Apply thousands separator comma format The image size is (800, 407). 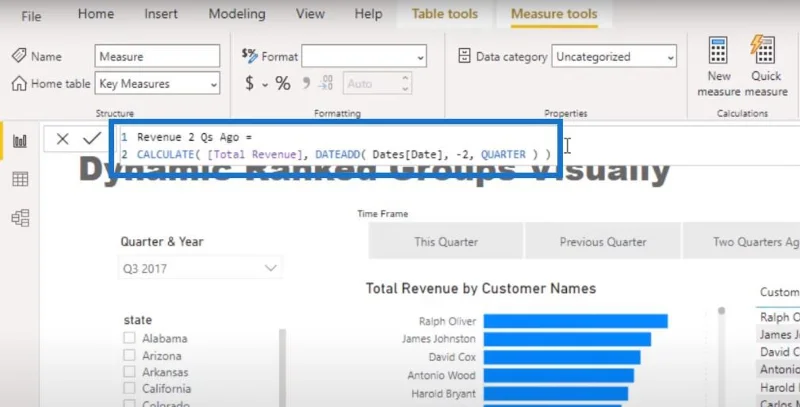306,83
